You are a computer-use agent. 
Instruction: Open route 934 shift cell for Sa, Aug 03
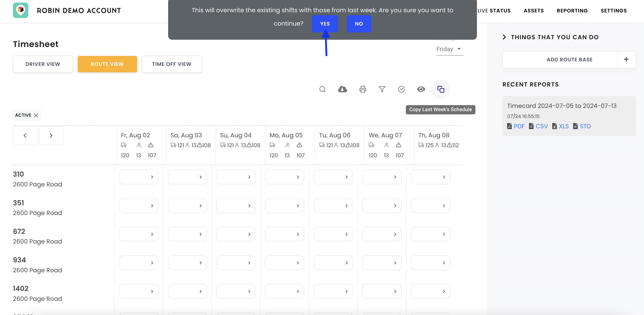pos(187,263)
